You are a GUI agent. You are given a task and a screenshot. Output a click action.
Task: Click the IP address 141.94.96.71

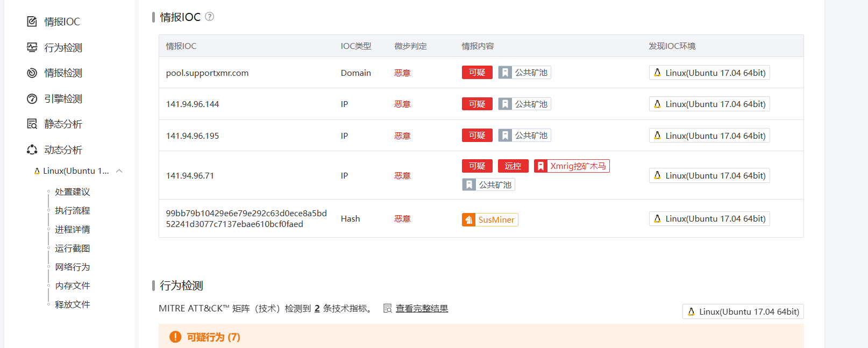190,175
